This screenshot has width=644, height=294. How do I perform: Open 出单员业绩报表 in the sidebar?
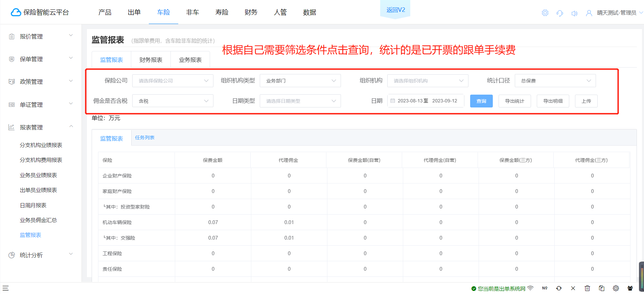click(x=38, y=190)
